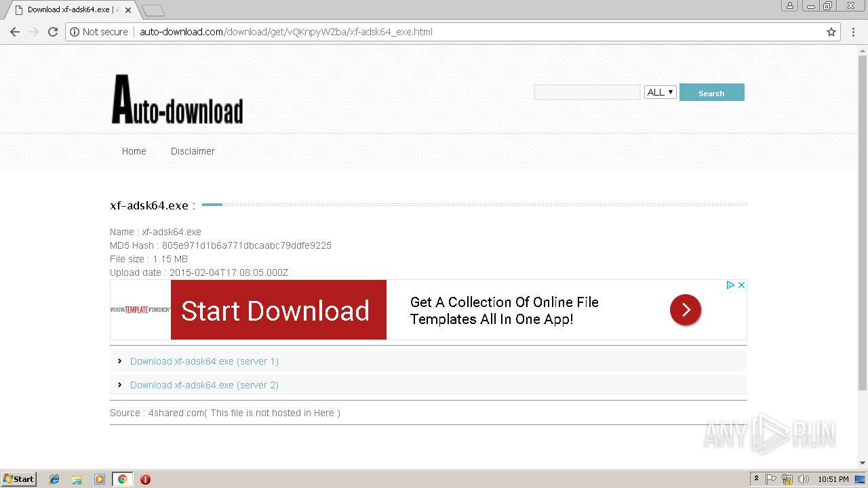868x488 pixels.
Task: Click the AdChoices triangle icon on the ad
Action: [731, 285]
